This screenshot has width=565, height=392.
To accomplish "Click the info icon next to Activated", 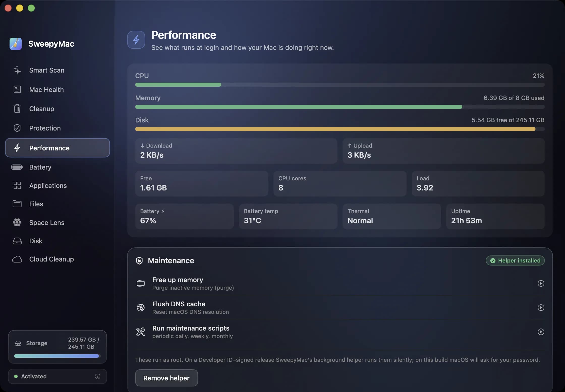I will click(x=98, y=376).
